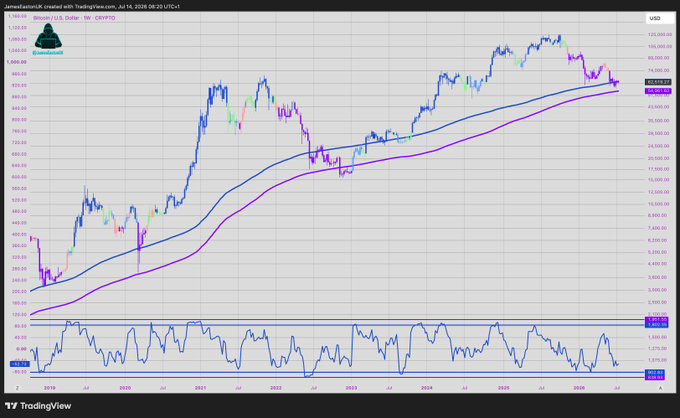Click the 74,000.00 right price scale label
The image size is (680, 418).
[660, 70]
